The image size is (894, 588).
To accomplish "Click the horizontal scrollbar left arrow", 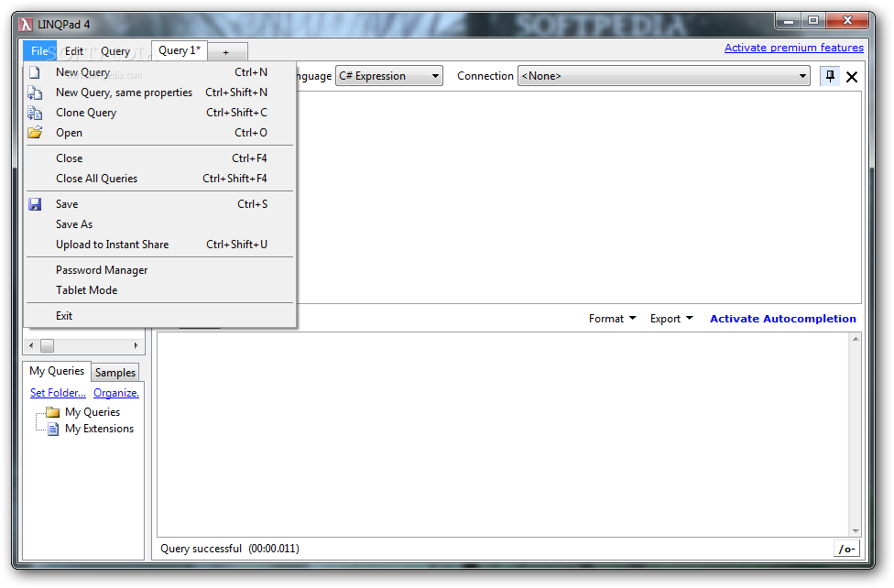I will [x=31, y=345].
